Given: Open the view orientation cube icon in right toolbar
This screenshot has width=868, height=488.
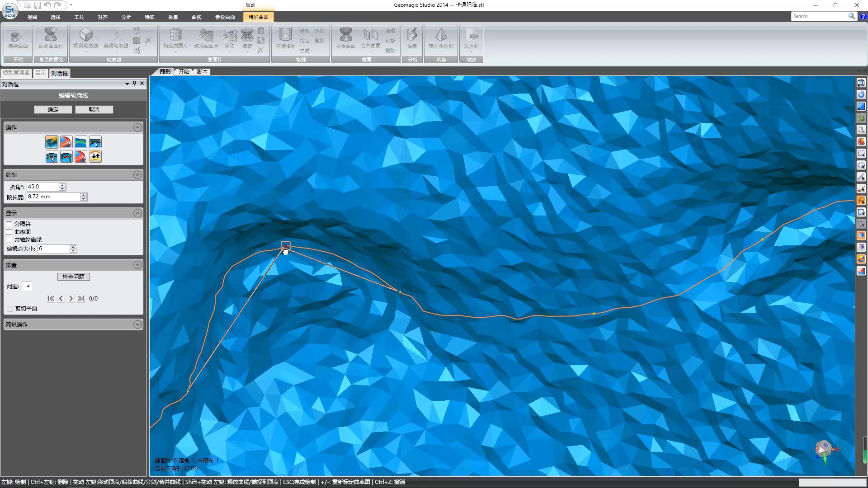Looking at the screenshot, I should click(x=861, y=83).
